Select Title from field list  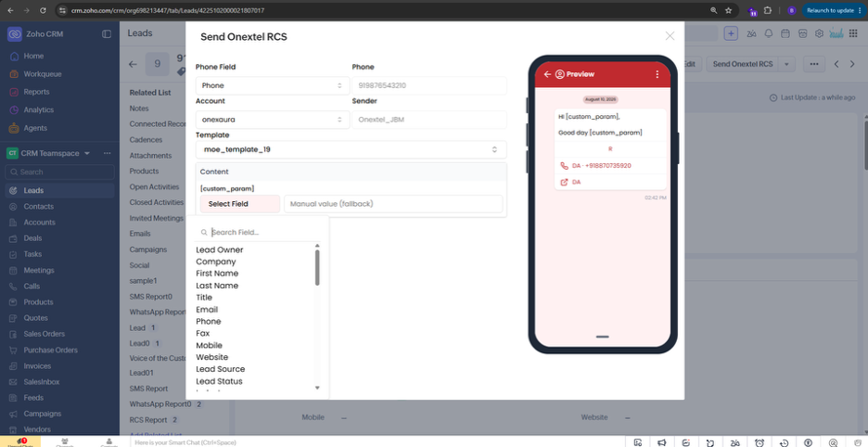(204, 298)
